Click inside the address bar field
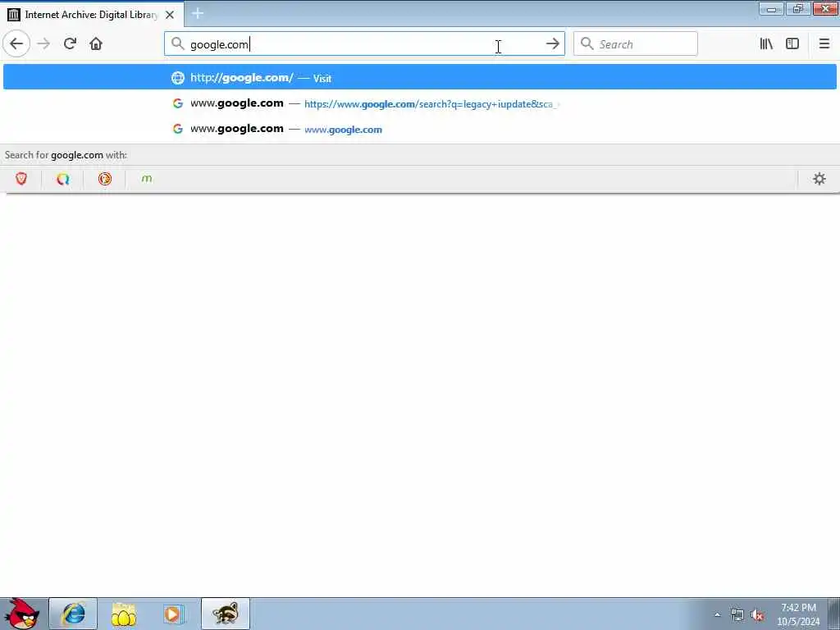Viewport: 840px width, 630px height. (364, 44)
